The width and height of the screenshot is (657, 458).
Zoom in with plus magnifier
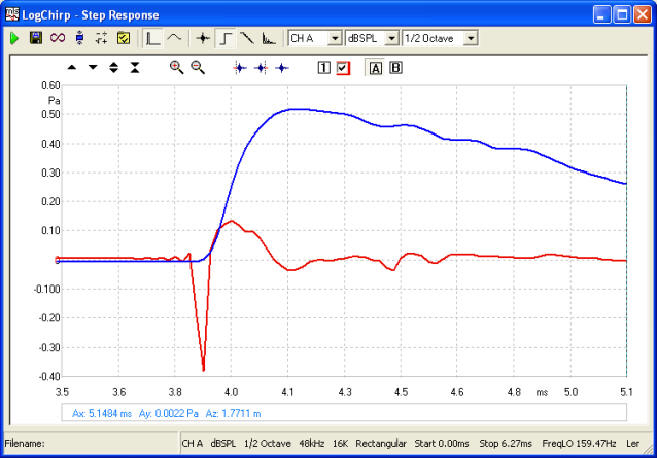(176, 67)
